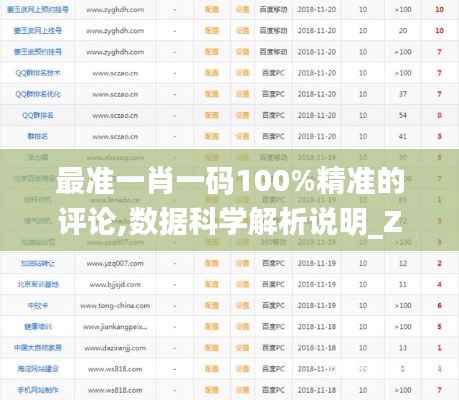Click 配置 in the 手机网站制作 row

pos(212,390)
